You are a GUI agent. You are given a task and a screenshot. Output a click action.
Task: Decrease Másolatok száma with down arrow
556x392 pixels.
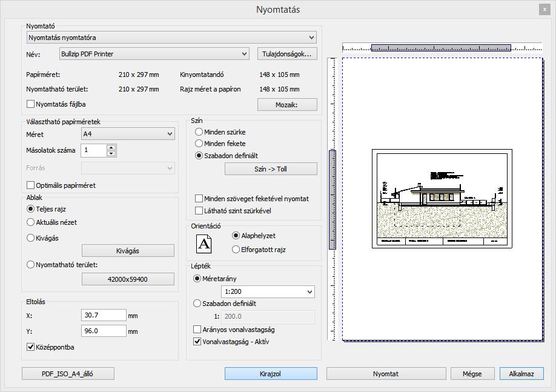point(111,153)
